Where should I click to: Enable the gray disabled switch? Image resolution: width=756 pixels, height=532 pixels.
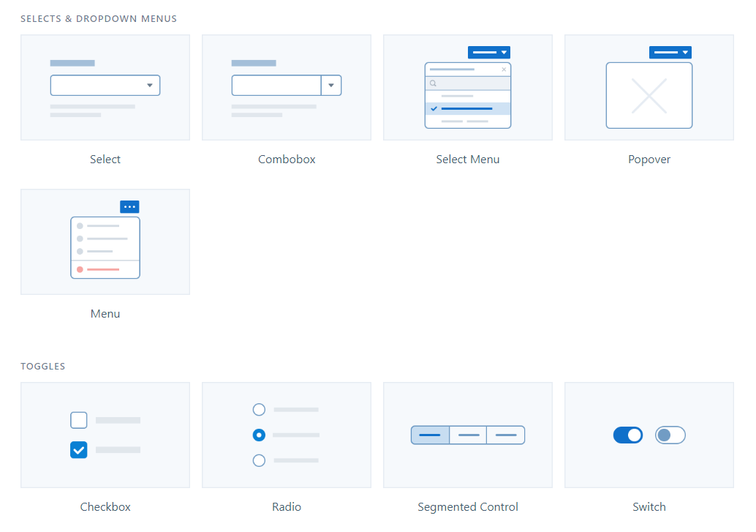pos(670,435)
